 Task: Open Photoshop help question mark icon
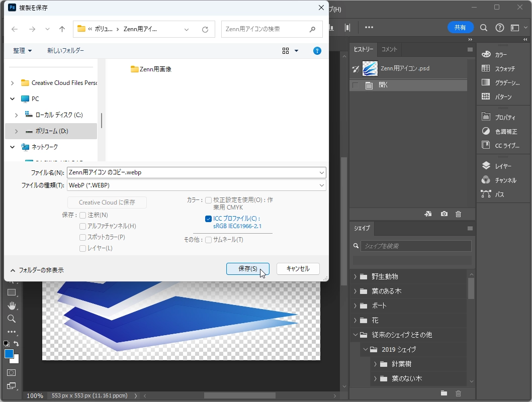(499, 28)
